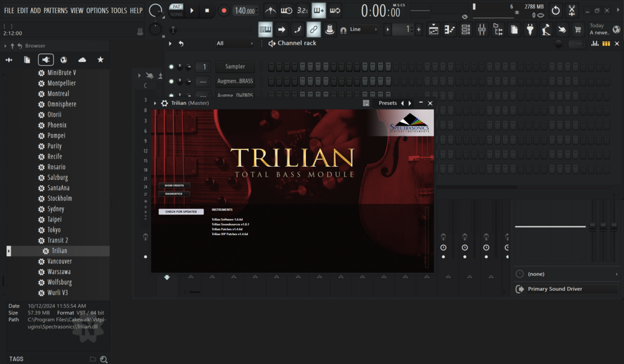Open the Line snap dropdown
Screen dimensions: 624x364
tap(364, 29)
